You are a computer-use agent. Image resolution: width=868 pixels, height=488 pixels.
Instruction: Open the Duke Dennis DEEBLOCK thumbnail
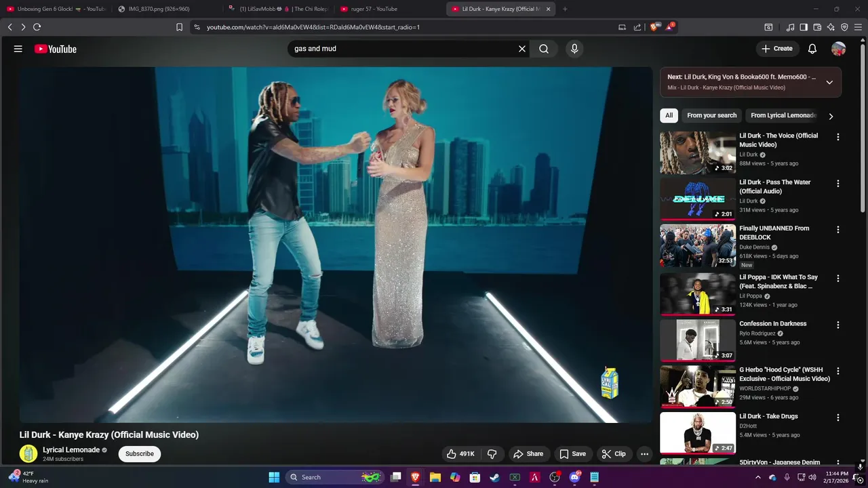pos(698,245)
